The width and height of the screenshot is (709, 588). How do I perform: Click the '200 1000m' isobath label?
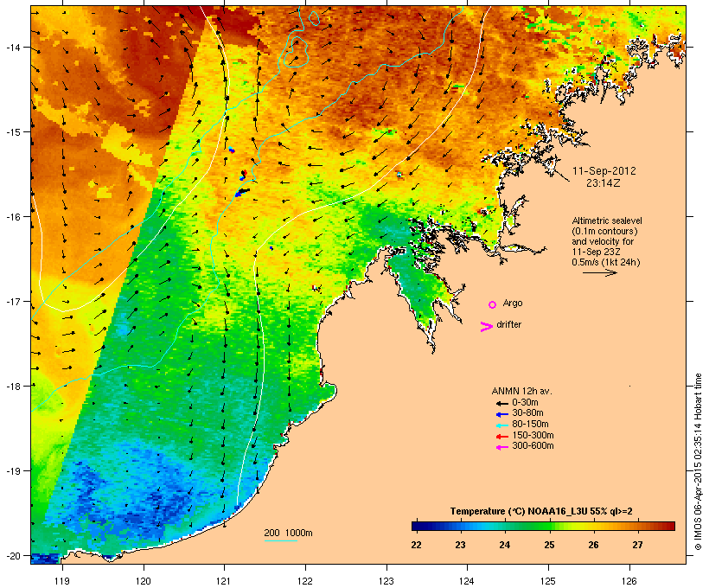tap(288, 533)
